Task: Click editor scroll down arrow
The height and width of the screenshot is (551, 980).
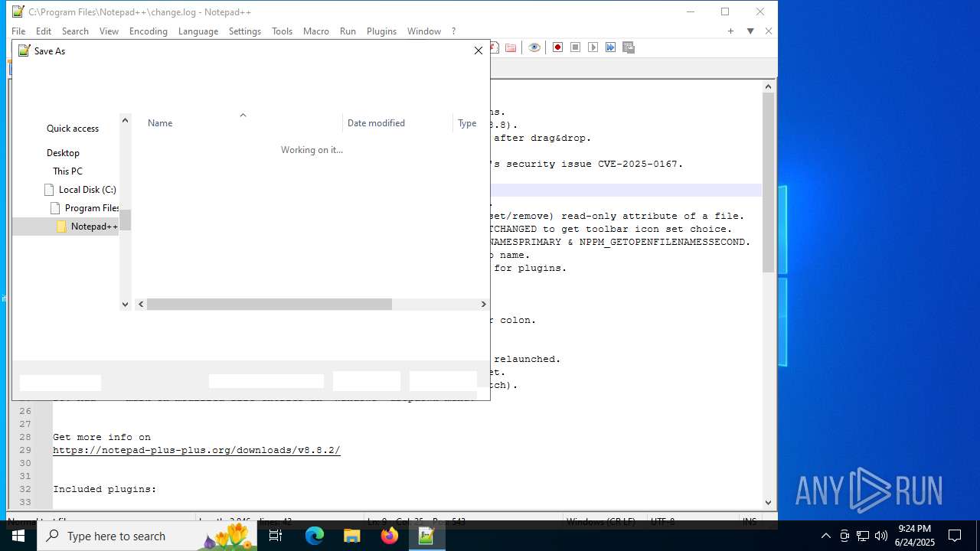Action: [x=769, y=503]
